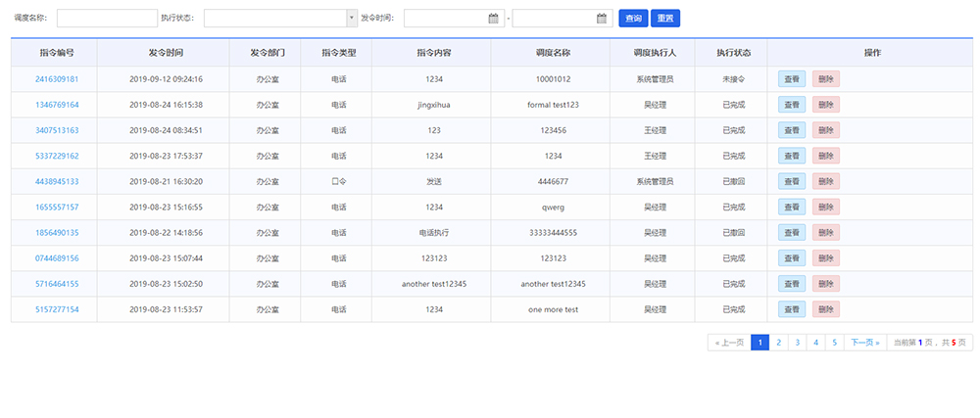Delete instruction 5716464155 row

pos(826,284)
